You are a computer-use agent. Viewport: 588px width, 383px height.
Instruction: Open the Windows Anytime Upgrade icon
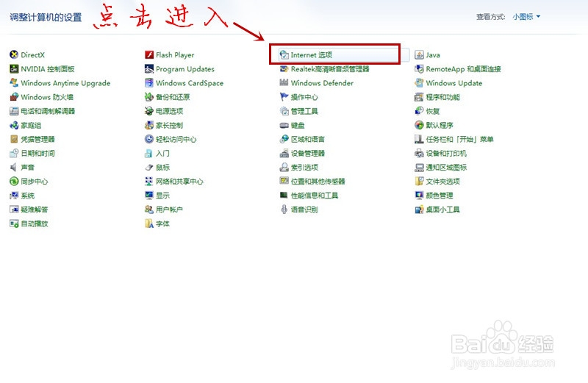tap(14, 83)
